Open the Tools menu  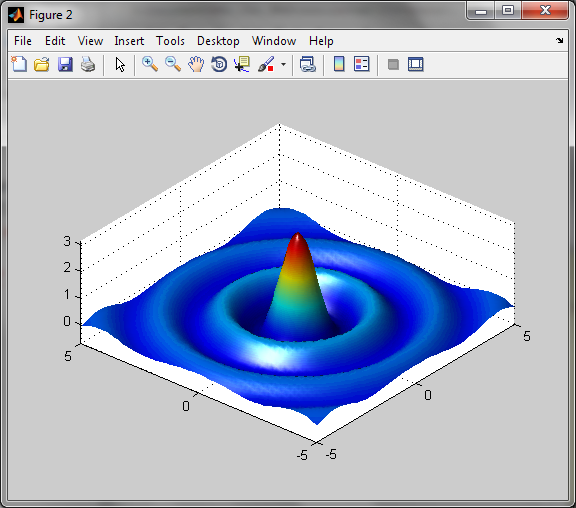coord(170,41)
